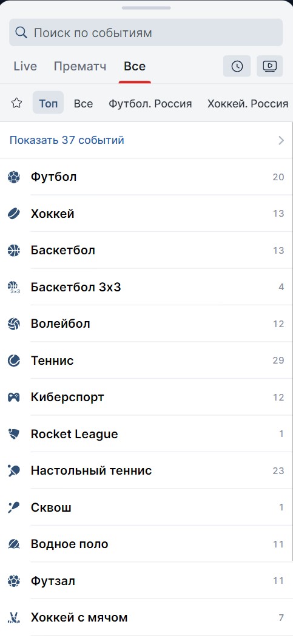293x644 pixels.
Task: Click the drag handle at the sheet top
Action: (x=146, y=8)
